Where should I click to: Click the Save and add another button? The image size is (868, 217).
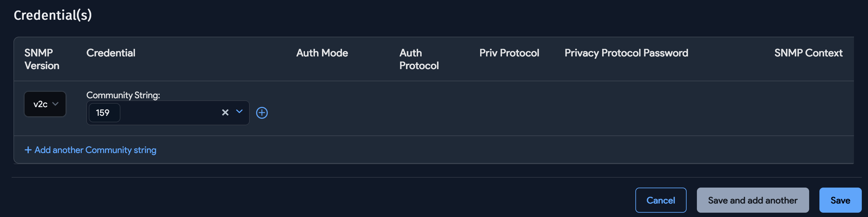click(753, 200)
